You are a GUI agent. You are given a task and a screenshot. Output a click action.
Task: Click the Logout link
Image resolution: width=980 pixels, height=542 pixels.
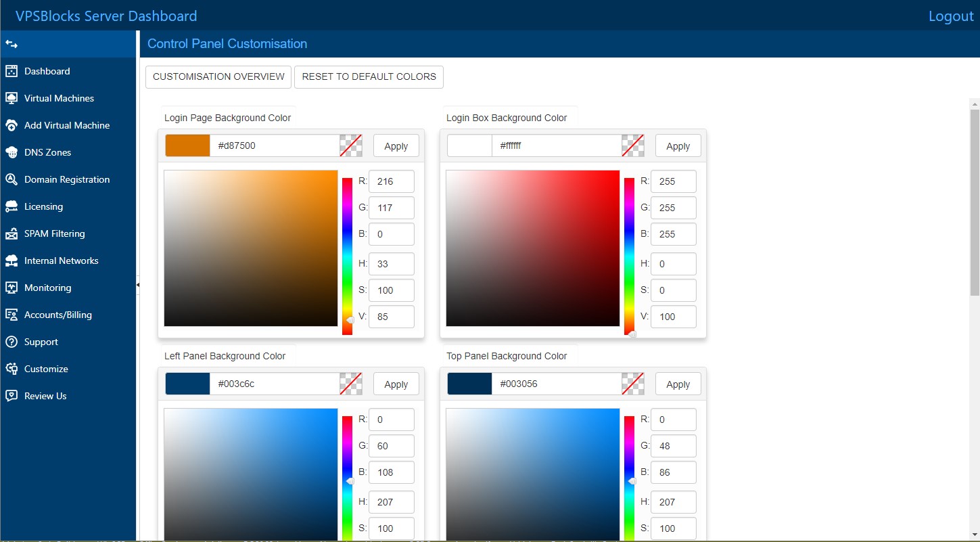coord(950,16)
